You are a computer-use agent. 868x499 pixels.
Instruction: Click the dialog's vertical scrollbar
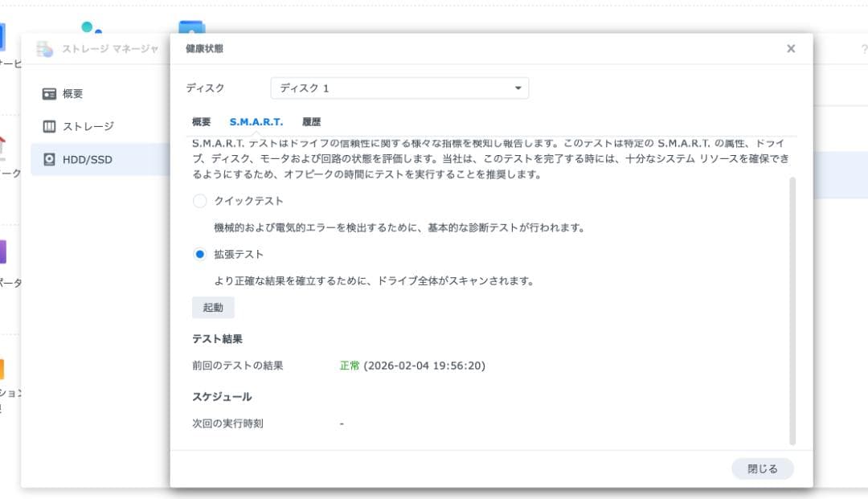coord(792,309)
